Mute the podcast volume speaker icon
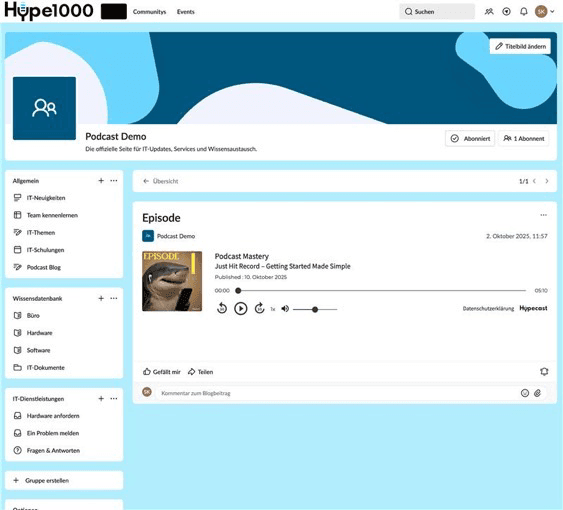The width and height of the screenshot is (563, 510). (x=285, y=309)
